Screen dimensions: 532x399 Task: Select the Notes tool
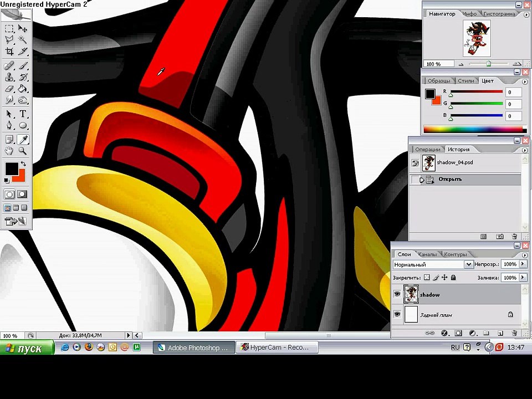[x=9, y=139]
